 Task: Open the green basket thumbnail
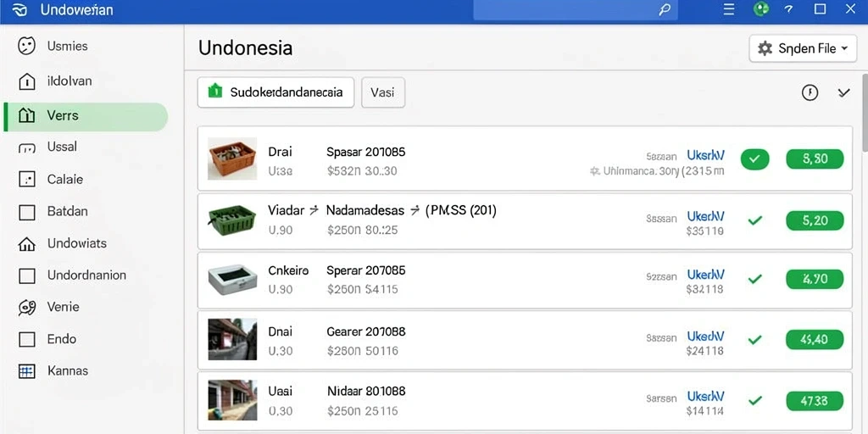pyautogui.click(x=232, y=220)
